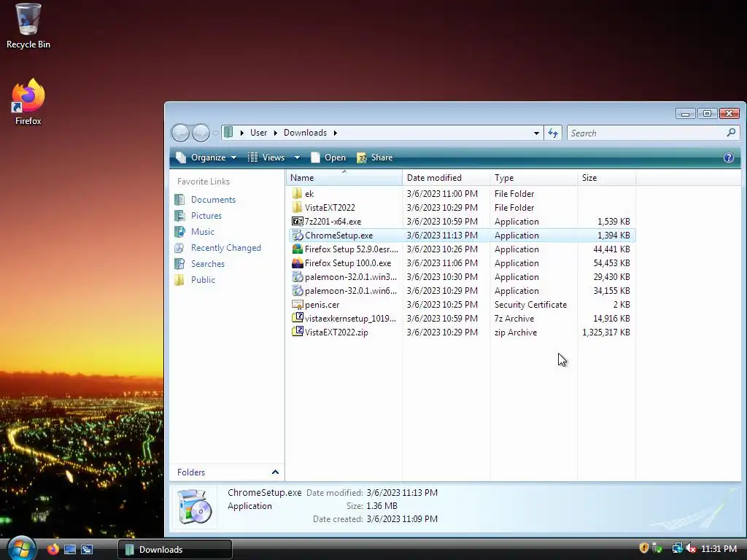Expand the Views dropdown arrow

point(298,157)
